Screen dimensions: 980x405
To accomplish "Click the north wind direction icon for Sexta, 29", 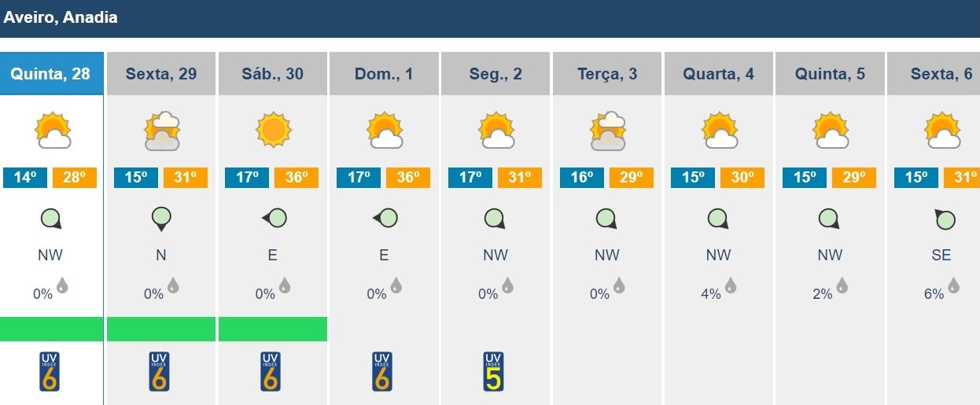I will (x=160, y=219).
